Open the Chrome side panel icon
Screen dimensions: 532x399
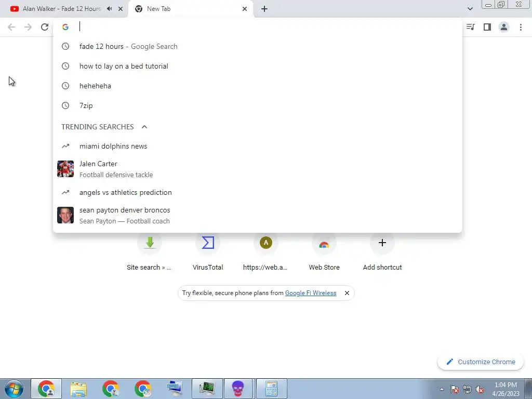click(487, 27)
